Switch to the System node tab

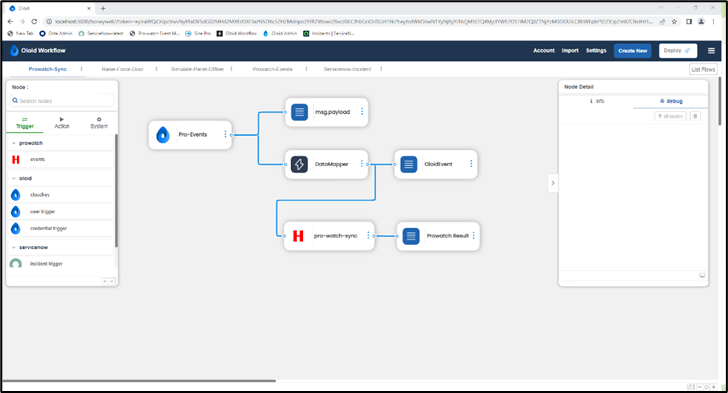coord(99,123)
